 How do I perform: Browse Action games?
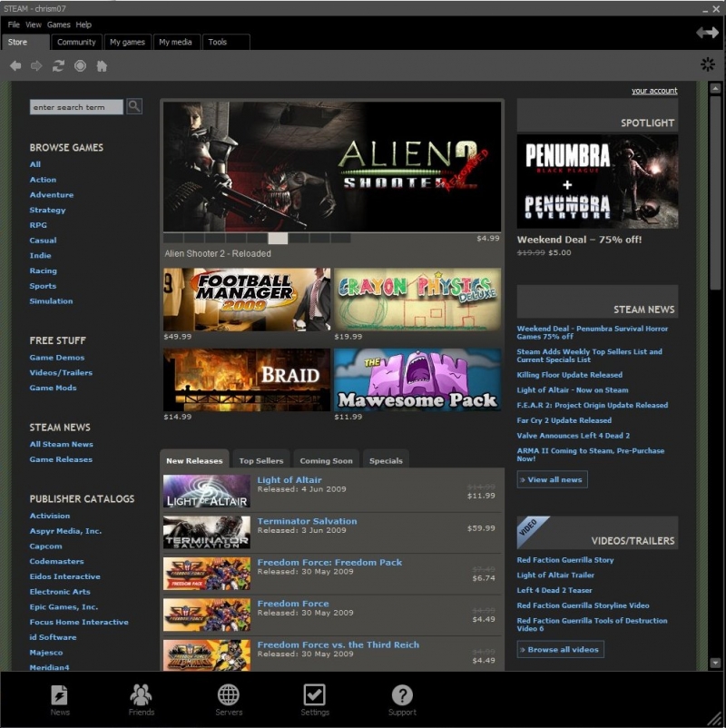(43, 180)
